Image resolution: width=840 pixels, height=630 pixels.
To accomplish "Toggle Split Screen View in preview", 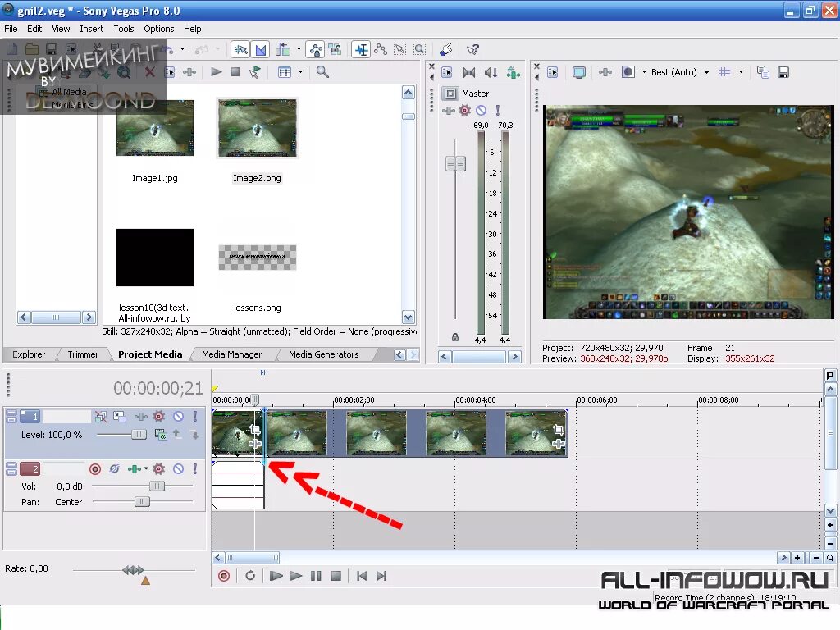I will (x=628, y=72).
